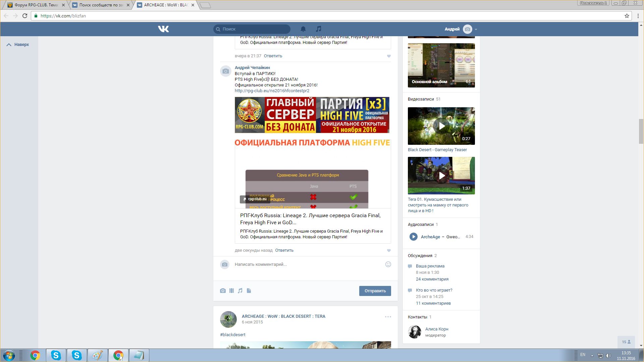
Task: Open the rpg-club.eu link preview image
Action: tap(313, 174)
